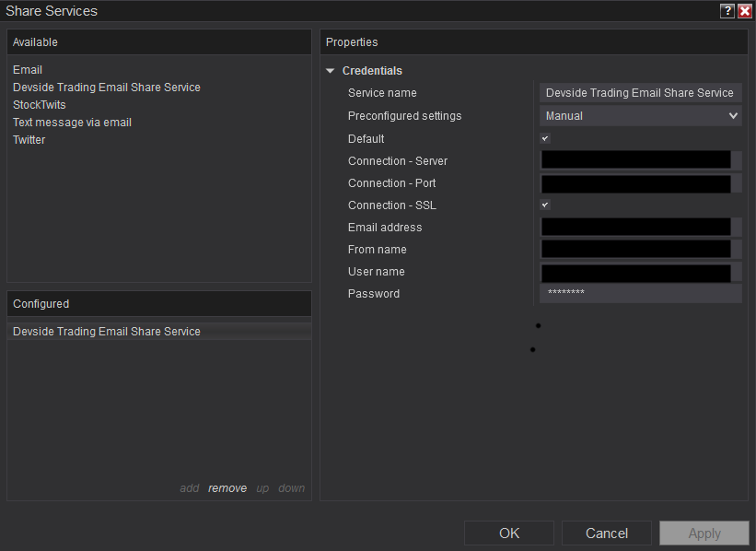
Task: Click the User name label
Action: tap(376, 272)
